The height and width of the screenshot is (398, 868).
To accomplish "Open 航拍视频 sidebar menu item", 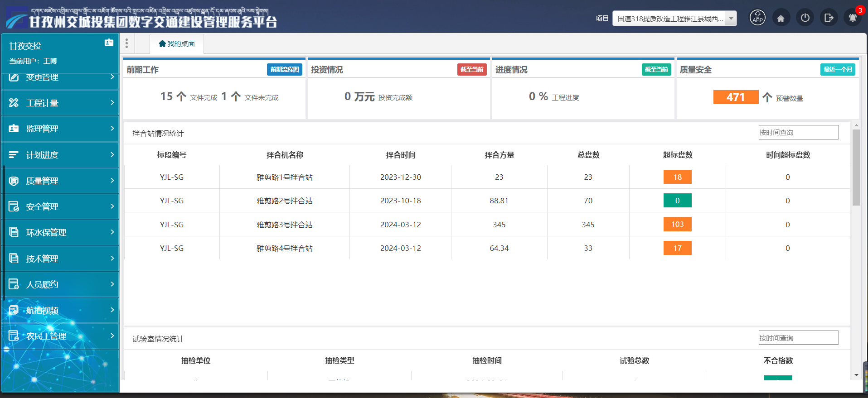I will (60, 310).
